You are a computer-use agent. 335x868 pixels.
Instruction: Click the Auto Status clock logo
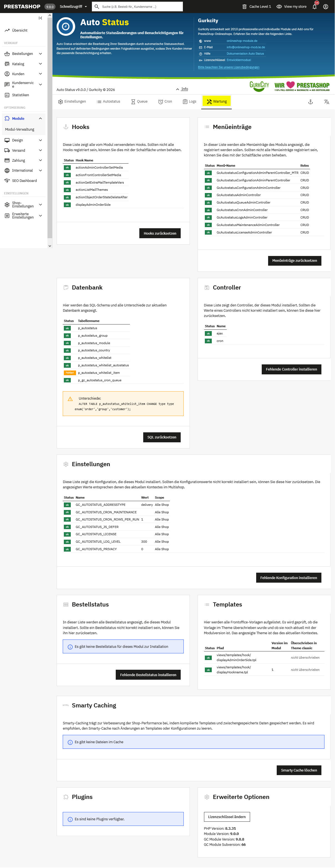click(66, 26)
